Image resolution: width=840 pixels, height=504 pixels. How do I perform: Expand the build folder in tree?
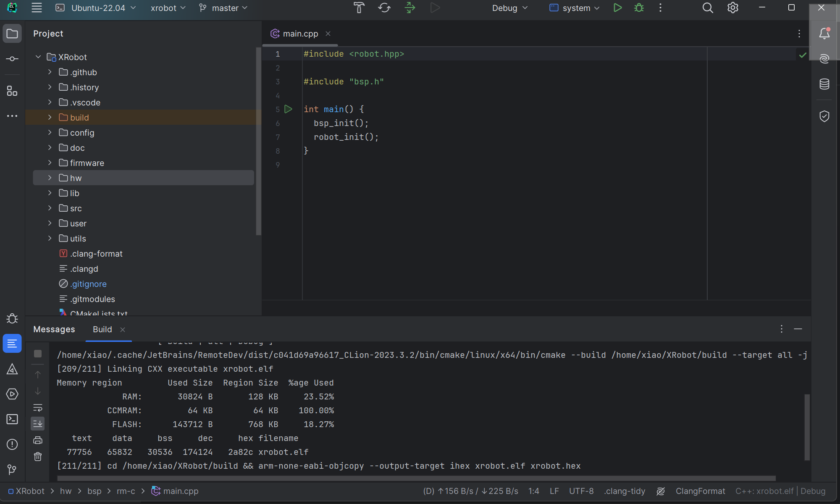[x=50, y=118]
